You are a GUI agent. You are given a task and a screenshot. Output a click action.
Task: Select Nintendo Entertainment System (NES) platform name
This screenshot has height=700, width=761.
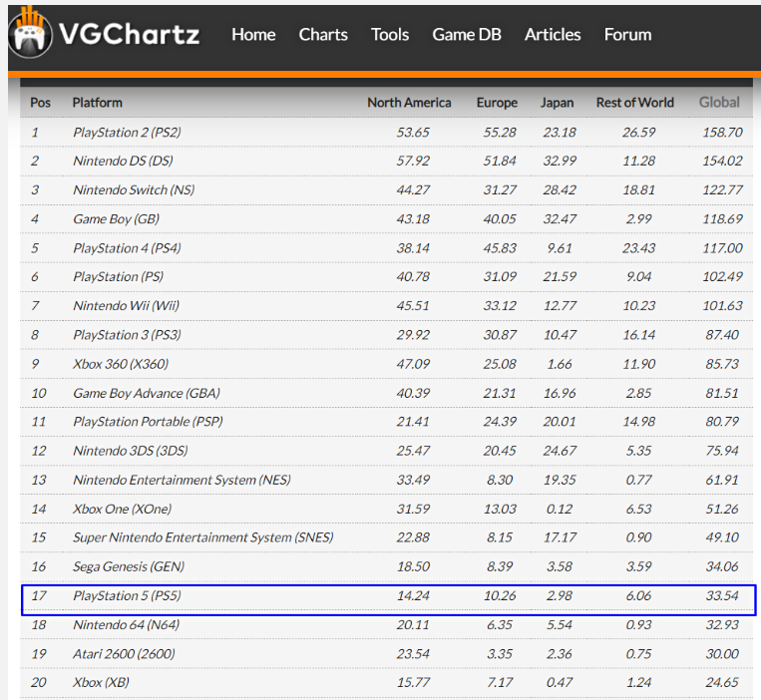182,480
